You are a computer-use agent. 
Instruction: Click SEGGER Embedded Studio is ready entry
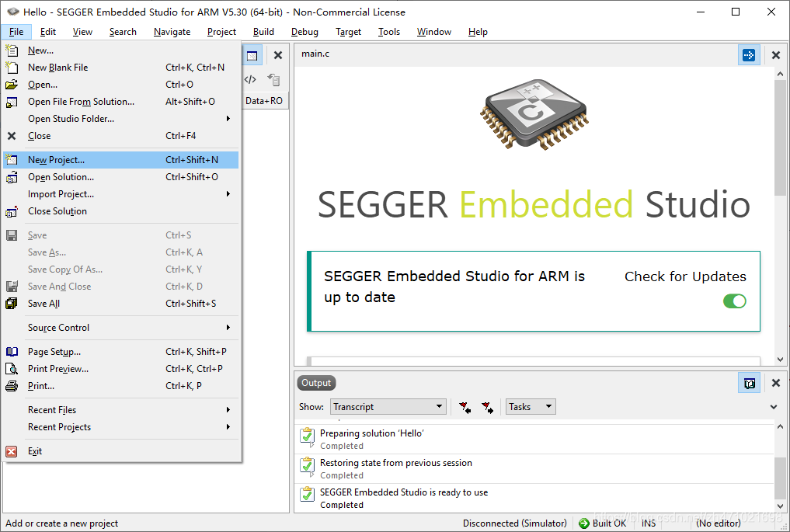pyautogui.click(x=534, y=499)
